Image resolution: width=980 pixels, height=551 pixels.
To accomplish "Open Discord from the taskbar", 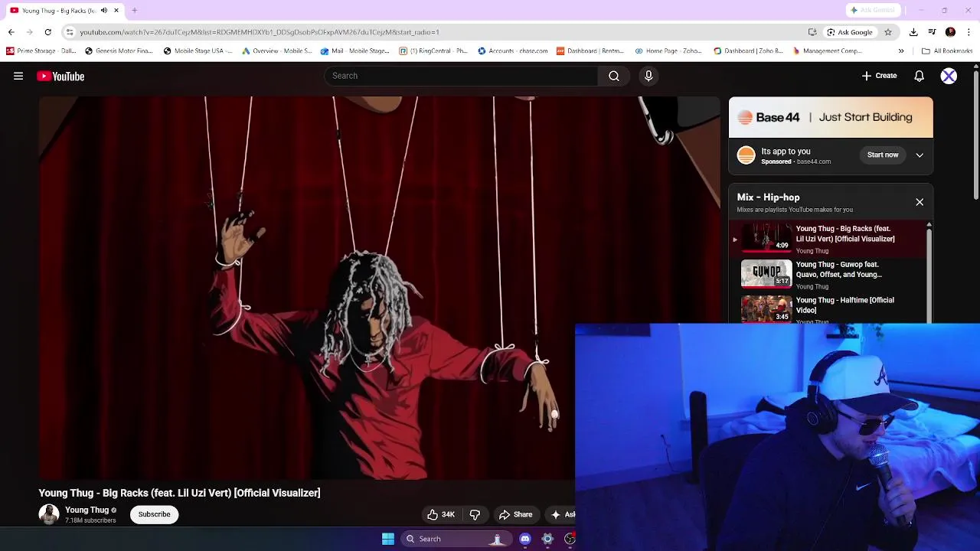I will (525, 539).
